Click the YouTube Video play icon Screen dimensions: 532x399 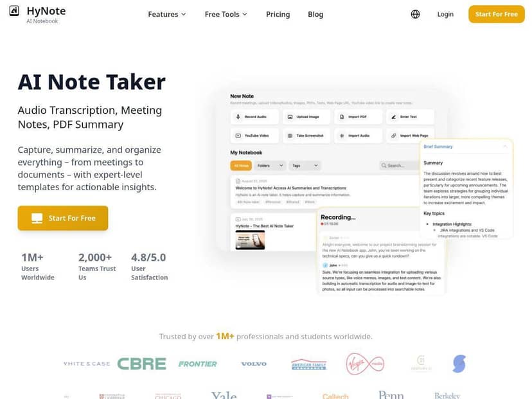click(x=238, y=136)
